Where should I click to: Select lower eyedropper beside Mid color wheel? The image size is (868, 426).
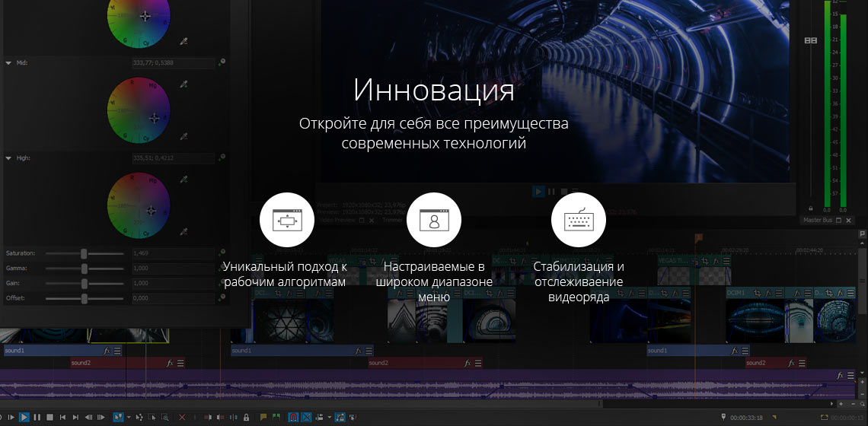[183, 136]
